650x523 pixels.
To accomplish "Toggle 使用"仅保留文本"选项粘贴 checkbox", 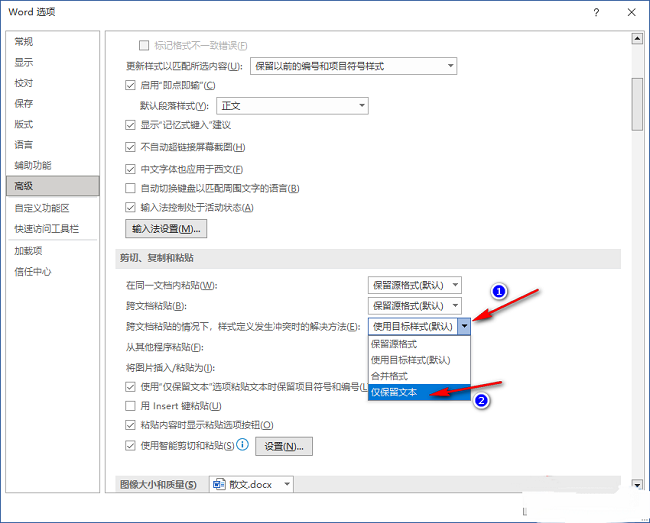I will point(130,387).
